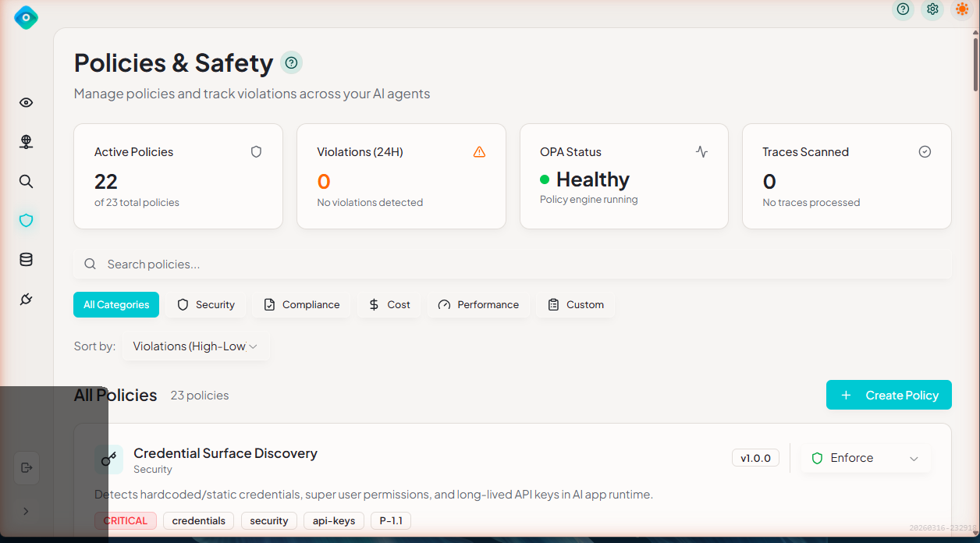The width and height of the screenshot is (980, 543).
Task: Open the Sort by Violations dropdown
Action: point(195,346)
